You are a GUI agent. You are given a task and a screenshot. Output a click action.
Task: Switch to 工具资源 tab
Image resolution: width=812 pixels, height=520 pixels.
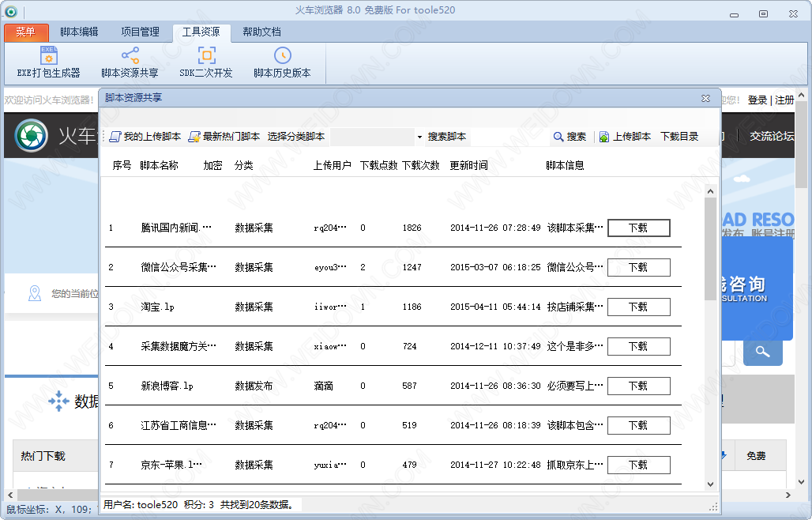pos(201,32)
